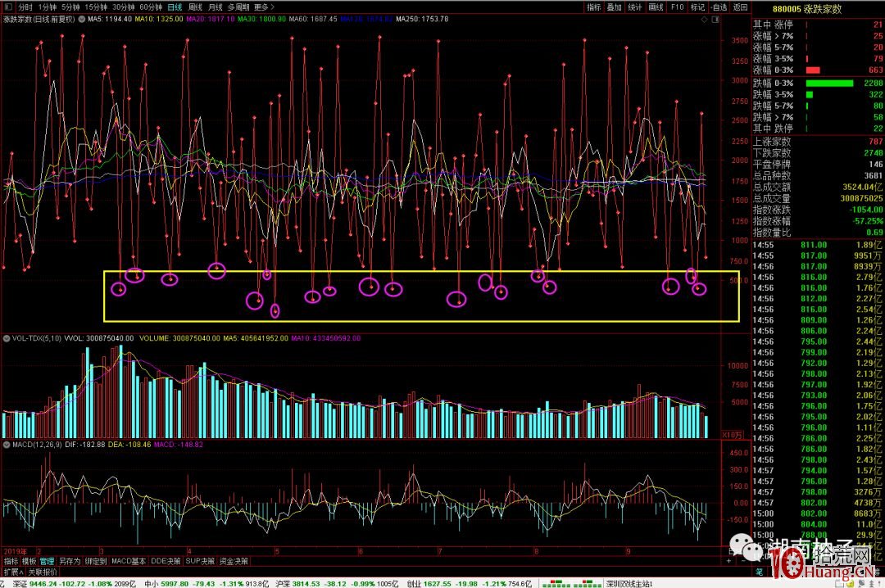Click the 跌幅 0-3% green bar row

coord(818,83)
